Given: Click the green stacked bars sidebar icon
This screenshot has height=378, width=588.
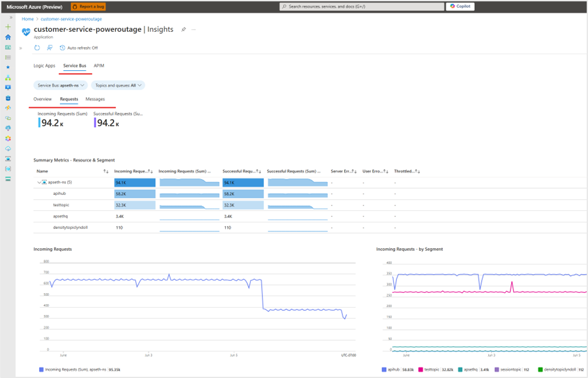Looking at the screenshot, I should pos(8,179).
